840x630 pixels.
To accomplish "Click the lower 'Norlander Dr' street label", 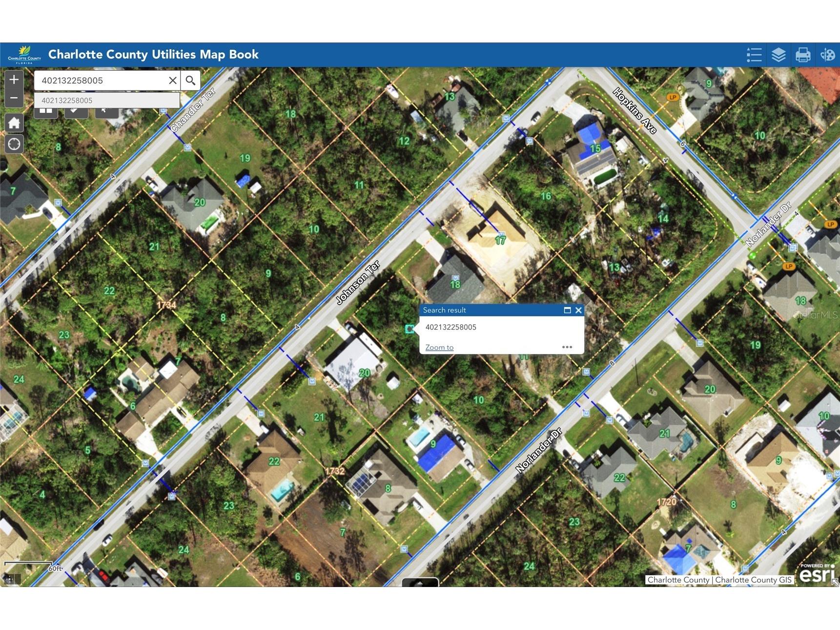I will click(x=539, y=450).
